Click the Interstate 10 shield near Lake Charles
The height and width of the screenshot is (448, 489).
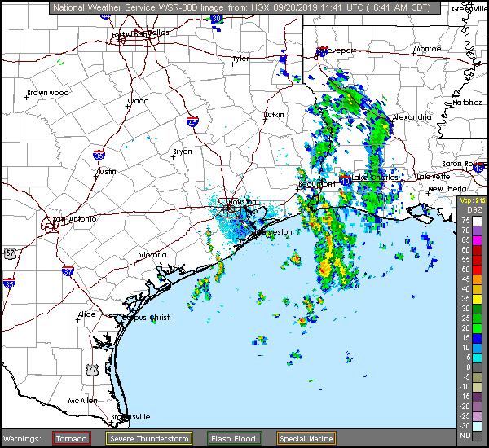(x=346, y=181)
